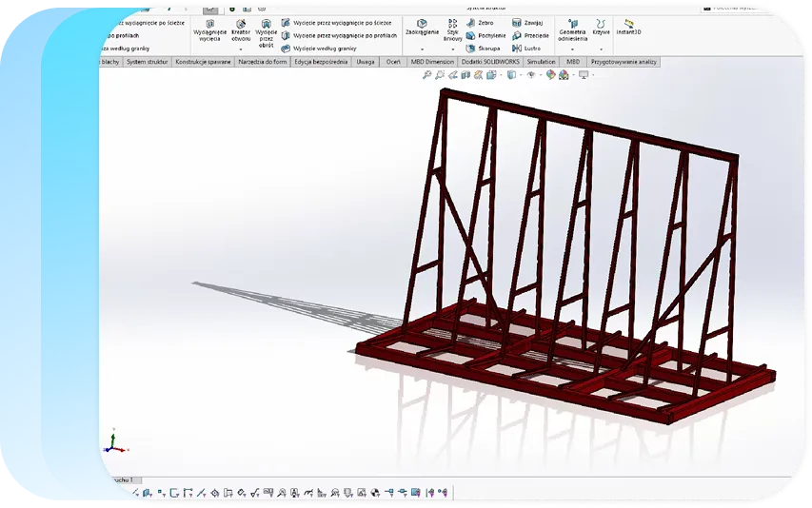Click the Wyciągnięcie wycięcia (extruded cut) tool
This screenshot has height=508, width=812.
(x=209, y=30)
